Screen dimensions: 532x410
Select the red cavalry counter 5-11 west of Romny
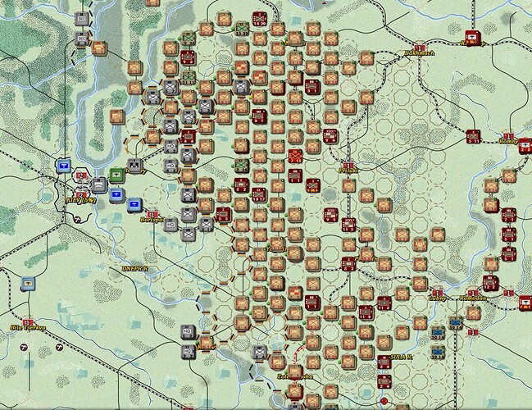click(473, 136)
